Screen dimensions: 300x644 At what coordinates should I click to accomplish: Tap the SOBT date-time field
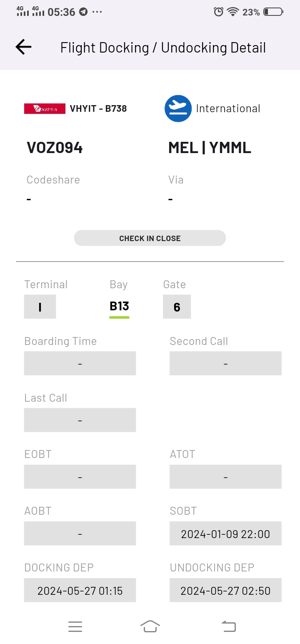click(225, 533)
